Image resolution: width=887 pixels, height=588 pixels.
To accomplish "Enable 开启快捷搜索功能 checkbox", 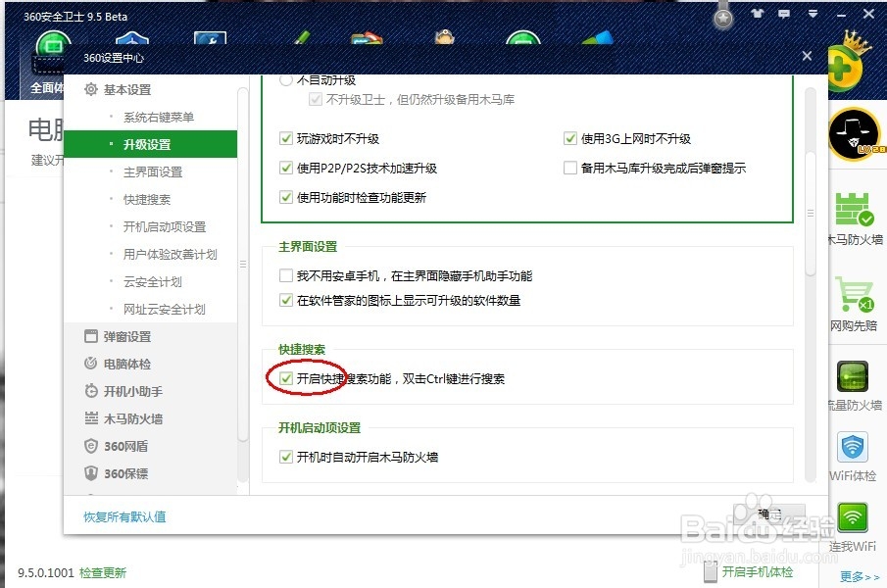I will (287, 378).
